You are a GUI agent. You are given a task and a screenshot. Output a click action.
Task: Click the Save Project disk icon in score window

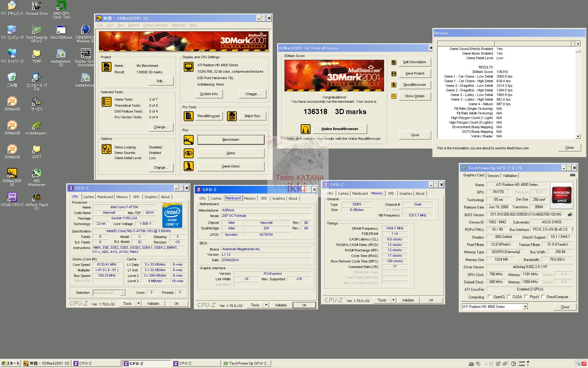(x=394, y=74)
